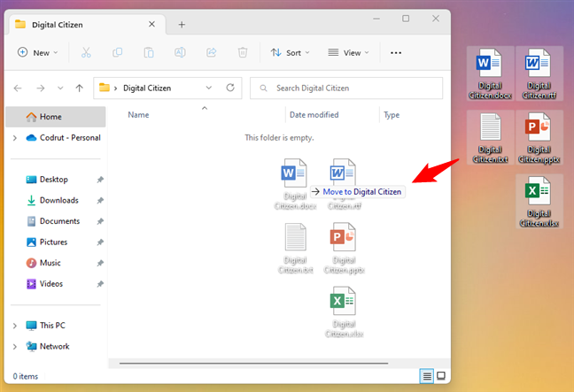Select Digital Citizen.rtf on the desktop
The image size is (574, 392).
coord(539,73)
